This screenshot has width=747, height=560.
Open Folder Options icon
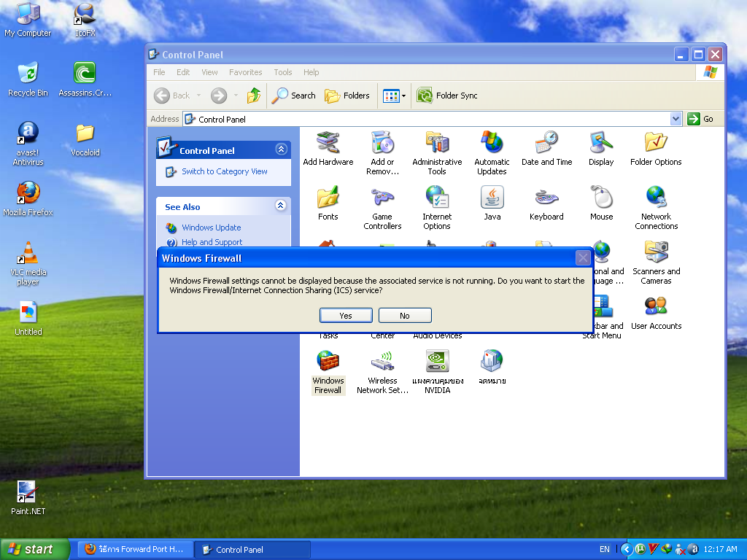pyautogui.click(x=656, y=143)
